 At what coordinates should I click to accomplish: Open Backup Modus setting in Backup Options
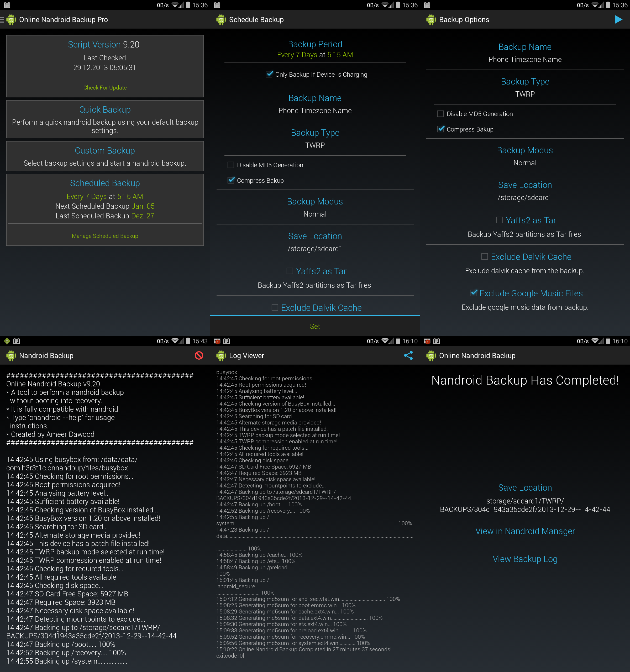pyautogui.click(x=525, y=156)
